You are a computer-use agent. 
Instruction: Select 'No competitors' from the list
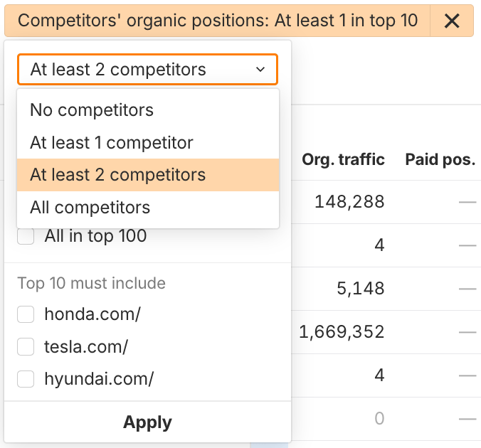[92, 110]
